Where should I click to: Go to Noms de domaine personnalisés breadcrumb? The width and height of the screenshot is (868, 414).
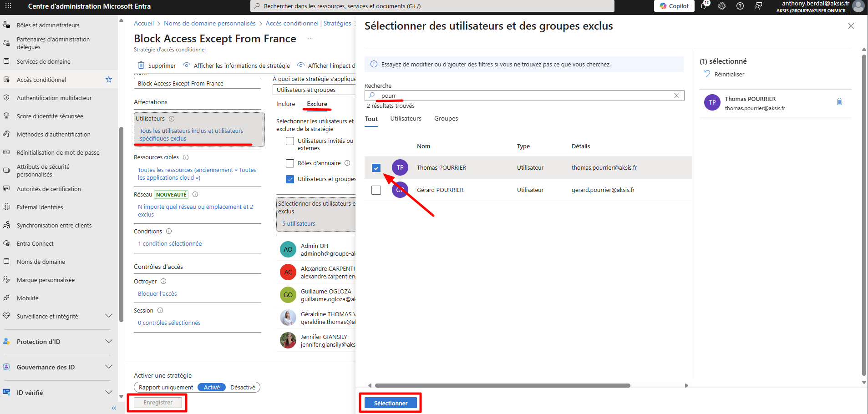[210, 23]
